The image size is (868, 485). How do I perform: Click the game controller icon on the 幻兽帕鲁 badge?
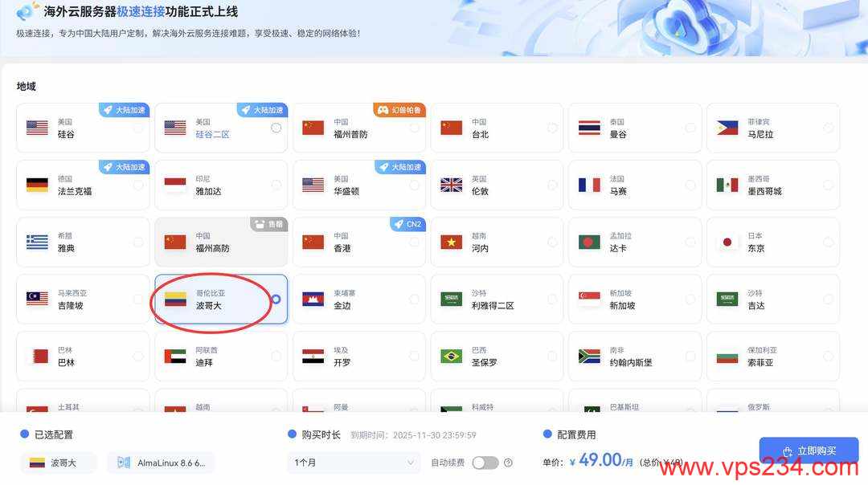[383, 110]
